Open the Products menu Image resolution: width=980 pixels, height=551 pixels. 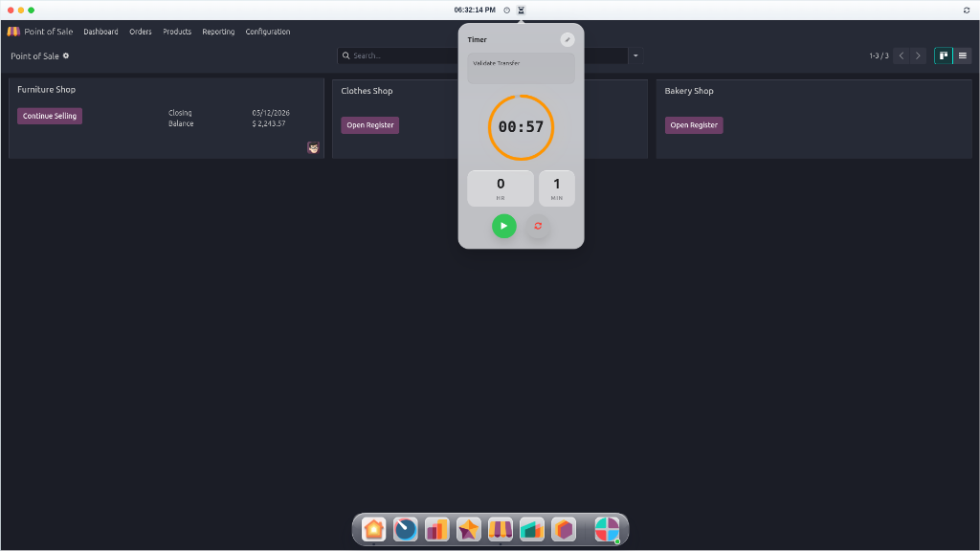tap(177, 32)
